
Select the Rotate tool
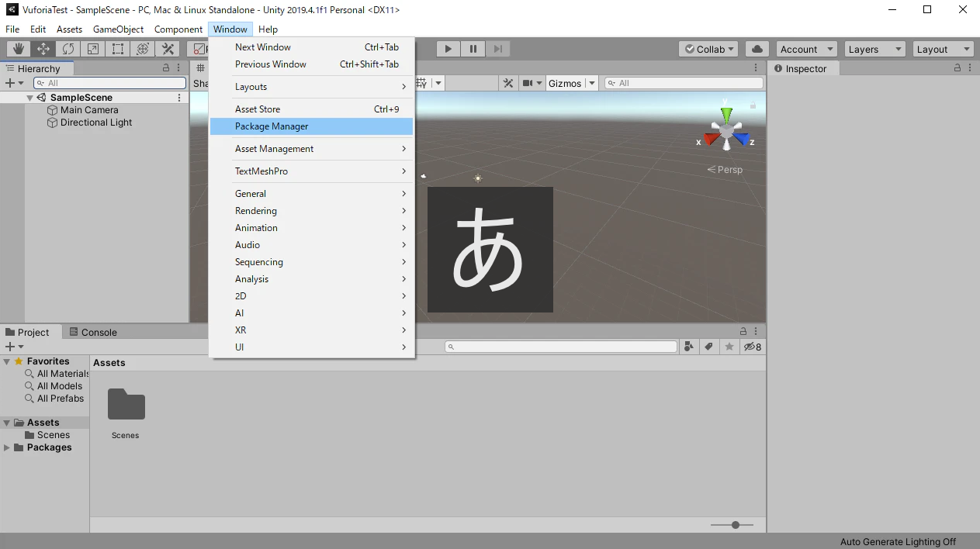tap(68, 49)
